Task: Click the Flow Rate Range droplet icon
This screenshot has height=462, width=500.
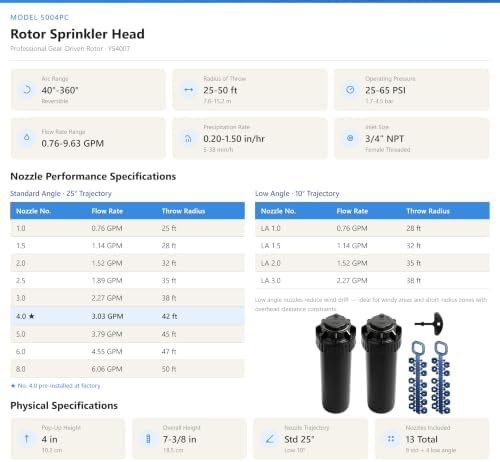Action: [x=27, y=137]
